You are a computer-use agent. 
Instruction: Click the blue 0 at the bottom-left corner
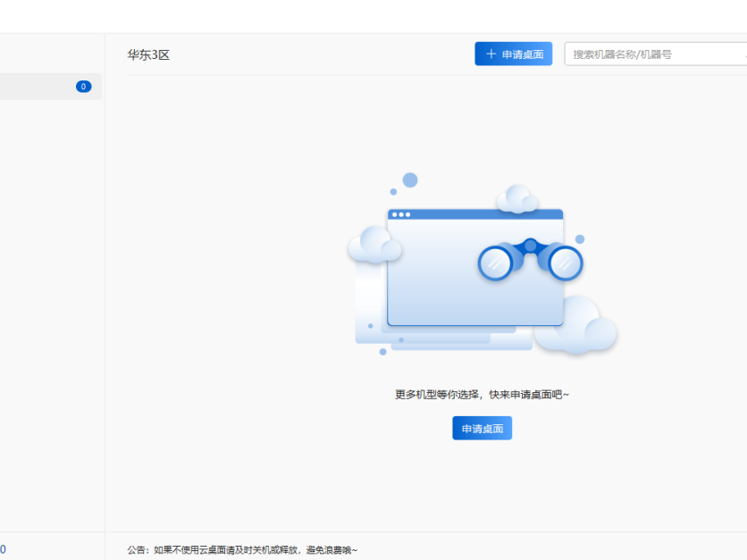pyautogui.click(x=3, y=549)
